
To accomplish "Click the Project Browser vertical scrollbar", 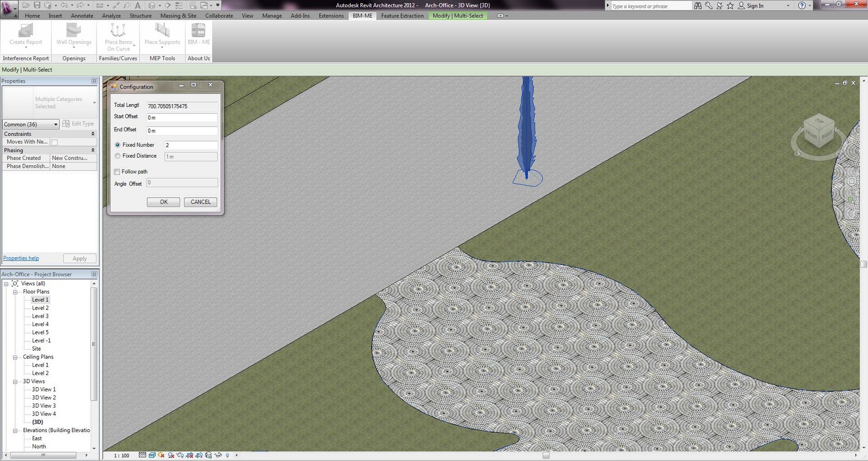I will tap(94, 367).
